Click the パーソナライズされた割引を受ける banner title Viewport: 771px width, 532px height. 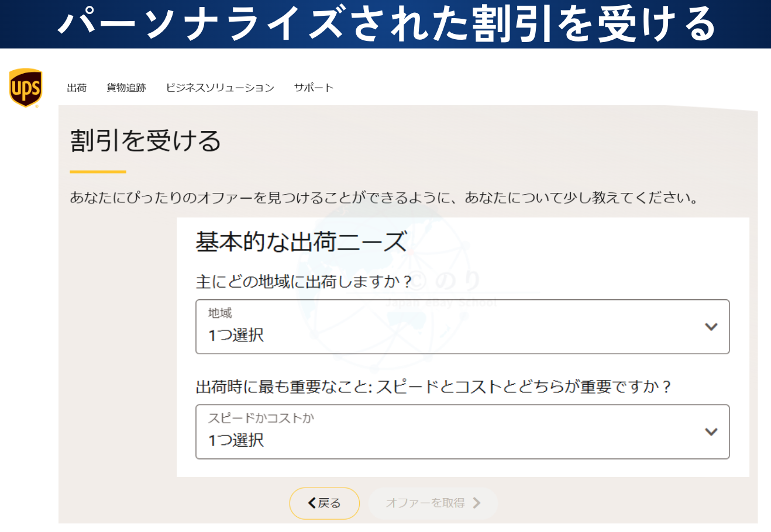tap(386, 24)
